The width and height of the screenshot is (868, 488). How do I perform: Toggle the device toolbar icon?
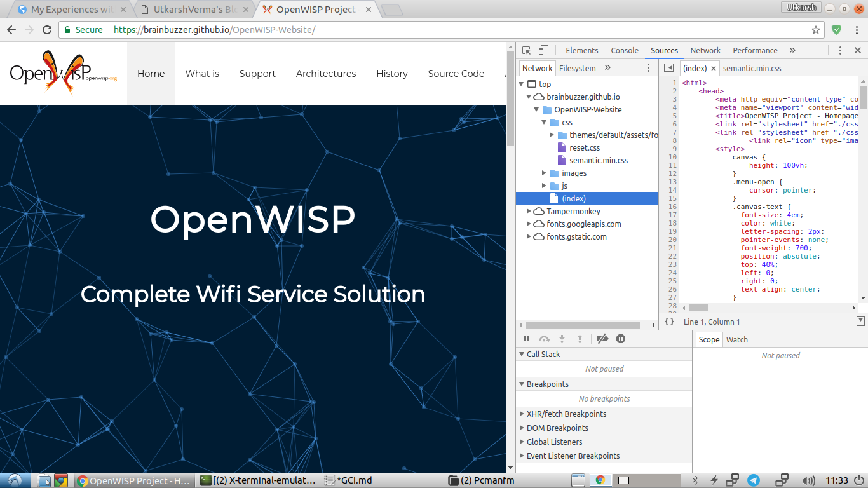click(x=543, y=51)
